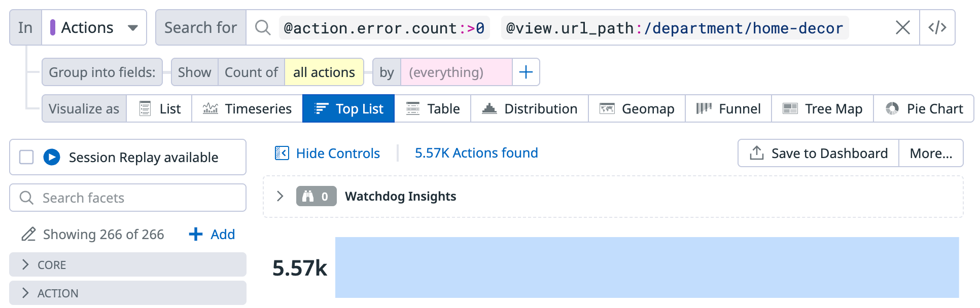Open the More... menu
This screenshot has height=308, width=980.
[931, 153]
